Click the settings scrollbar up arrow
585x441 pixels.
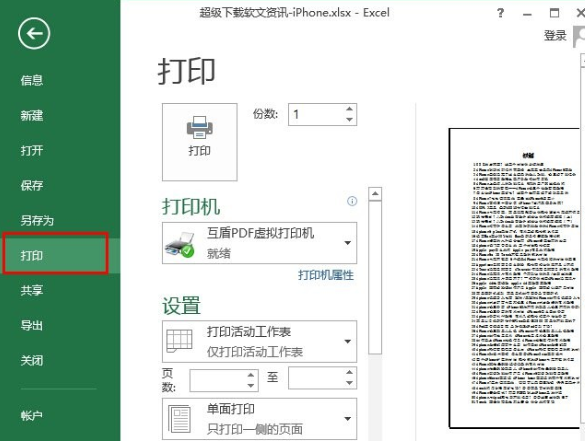(375, 194)
